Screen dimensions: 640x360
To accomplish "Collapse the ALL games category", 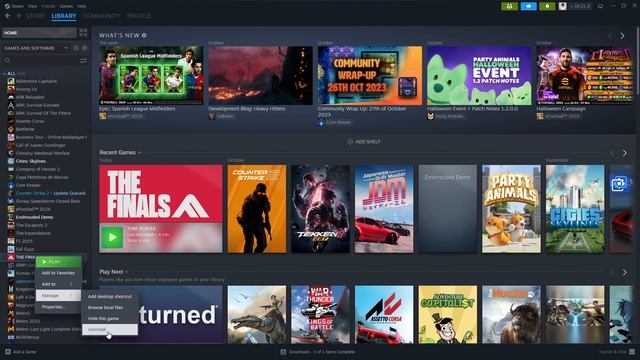I will 4,74.
